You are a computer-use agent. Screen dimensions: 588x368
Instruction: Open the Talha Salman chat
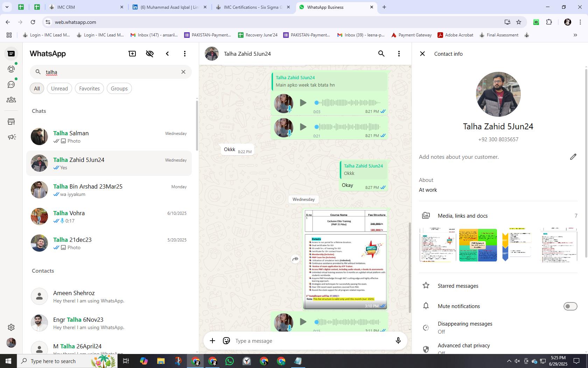tap(109, 137)
